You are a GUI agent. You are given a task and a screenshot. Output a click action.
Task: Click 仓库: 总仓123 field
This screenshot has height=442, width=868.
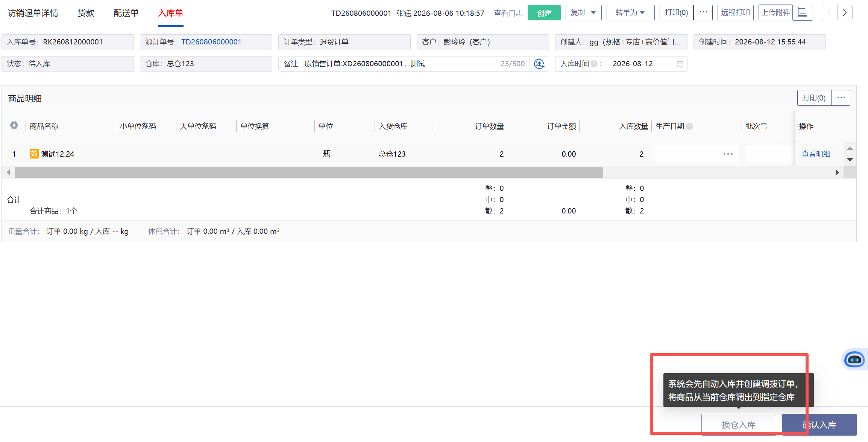click(206, 64)
